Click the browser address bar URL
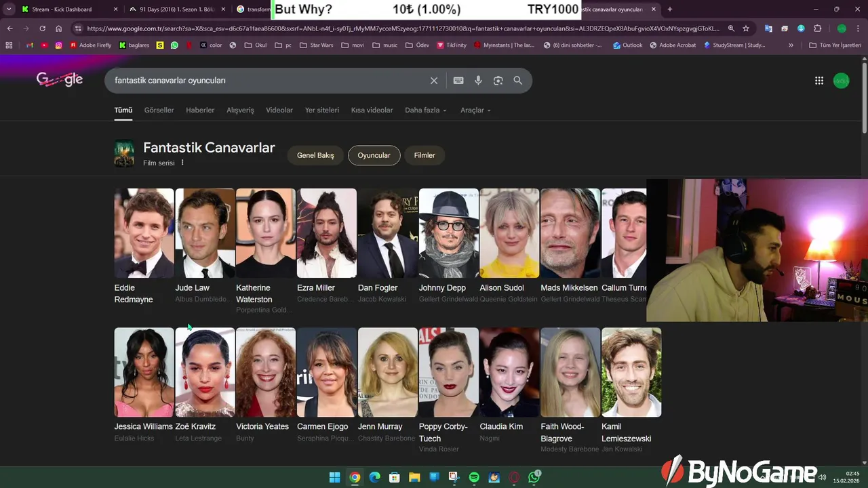This screenshot has height=488, width=868. (403, 28)
